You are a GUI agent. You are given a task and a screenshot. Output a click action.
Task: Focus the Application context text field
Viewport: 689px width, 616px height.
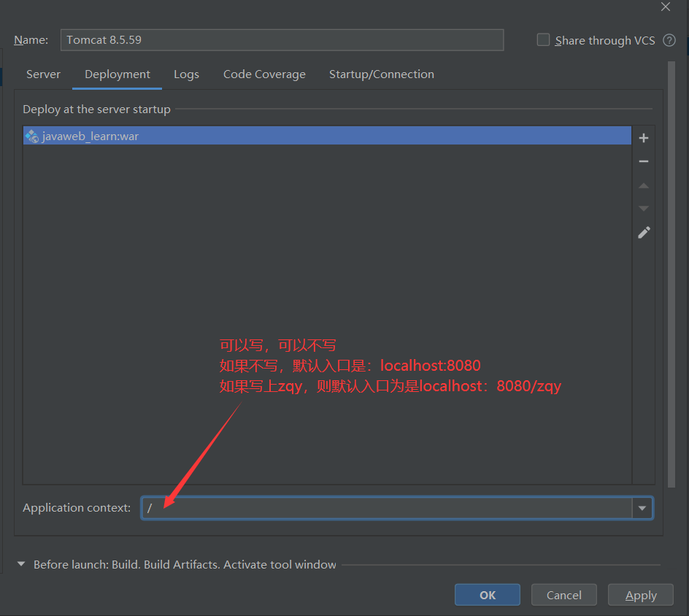387,508
